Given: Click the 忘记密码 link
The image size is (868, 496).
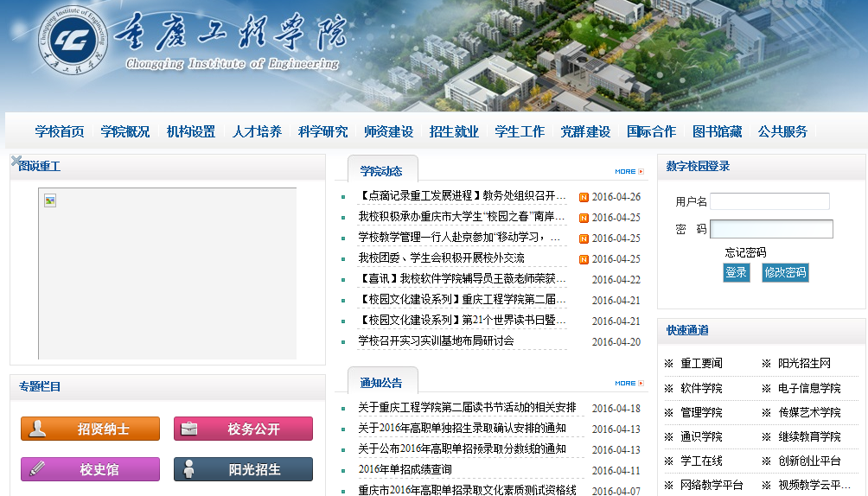Looking at the screenshot, I should tap(745, 252).
